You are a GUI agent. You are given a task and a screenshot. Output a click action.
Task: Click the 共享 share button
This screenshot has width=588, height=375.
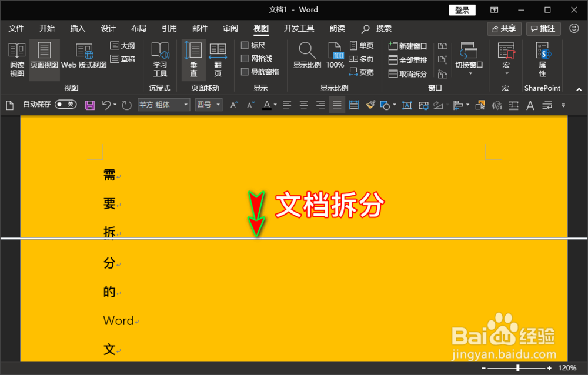click(x=504, y=28)
